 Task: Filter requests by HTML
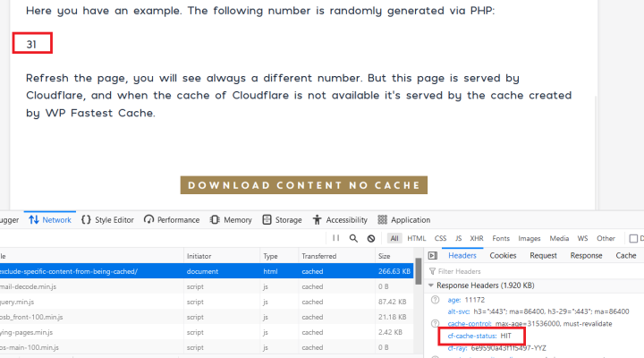click(417, 238)
